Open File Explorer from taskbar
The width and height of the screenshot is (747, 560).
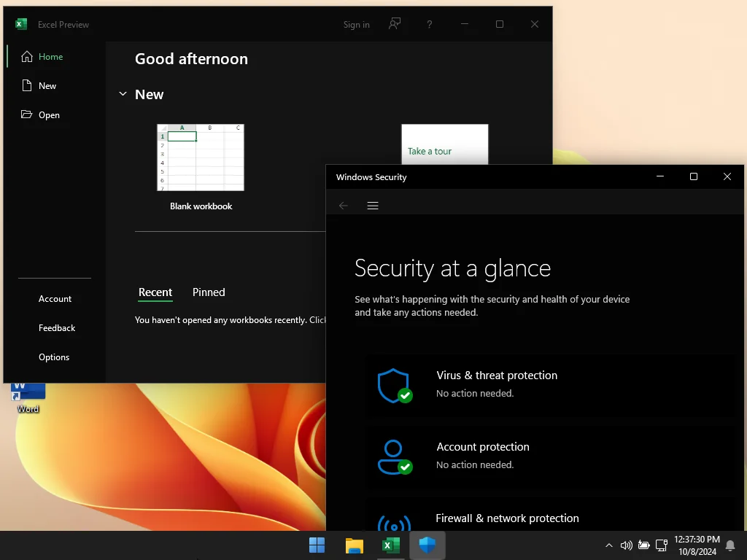pyautogui.click(x=354, y=545)
